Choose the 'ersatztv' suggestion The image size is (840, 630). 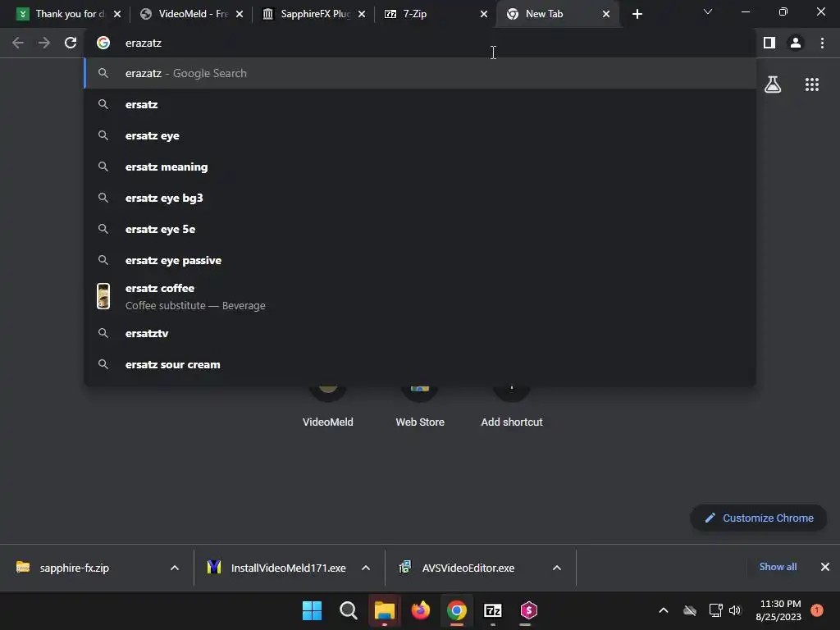[421, 333]
